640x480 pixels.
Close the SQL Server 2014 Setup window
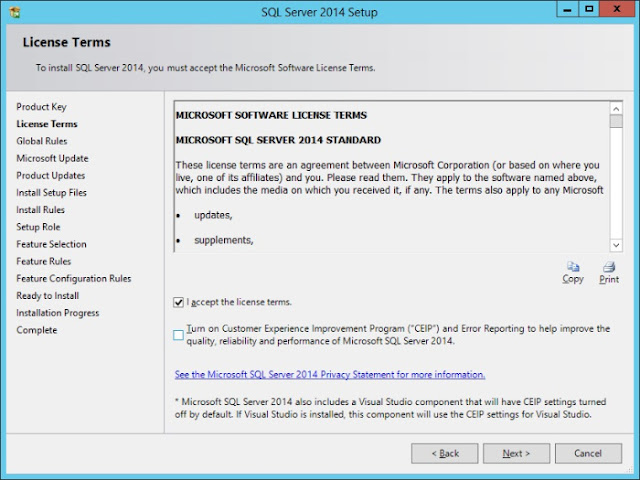coord(617,10)
